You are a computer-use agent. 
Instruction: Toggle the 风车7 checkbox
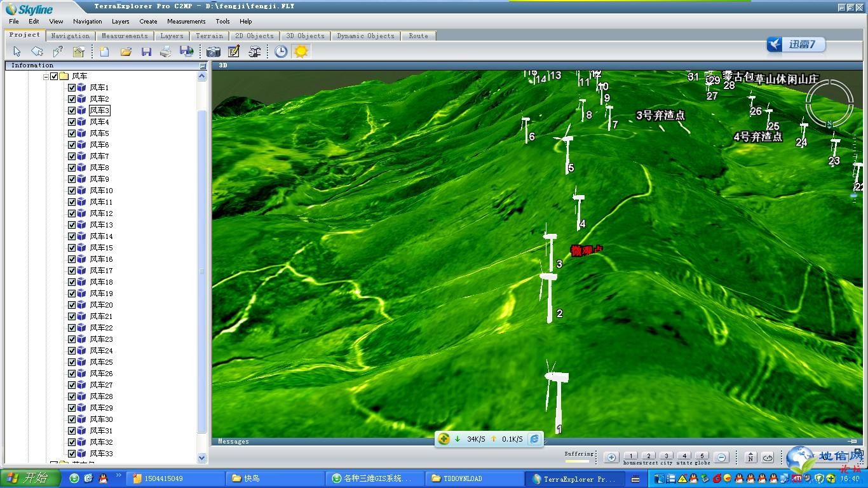point(72,156)
